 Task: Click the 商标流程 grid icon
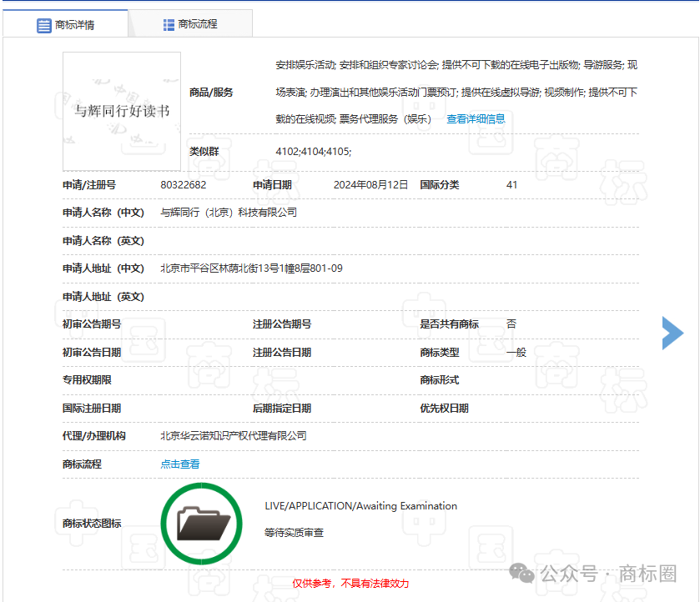point(169,25)
